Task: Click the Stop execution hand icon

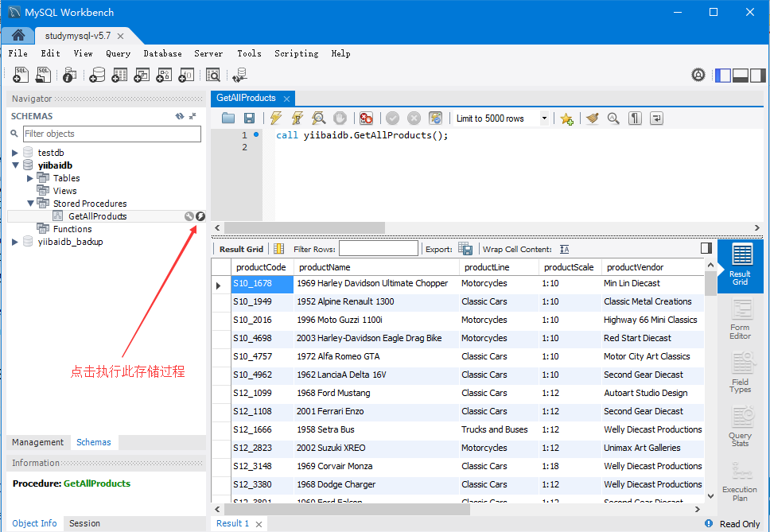Action: pos(340,118)
